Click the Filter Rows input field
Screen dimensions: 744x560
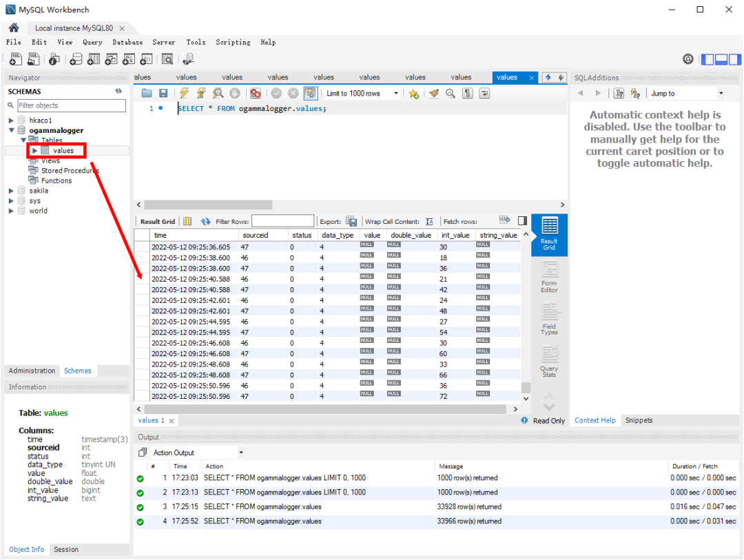(282, 221)
